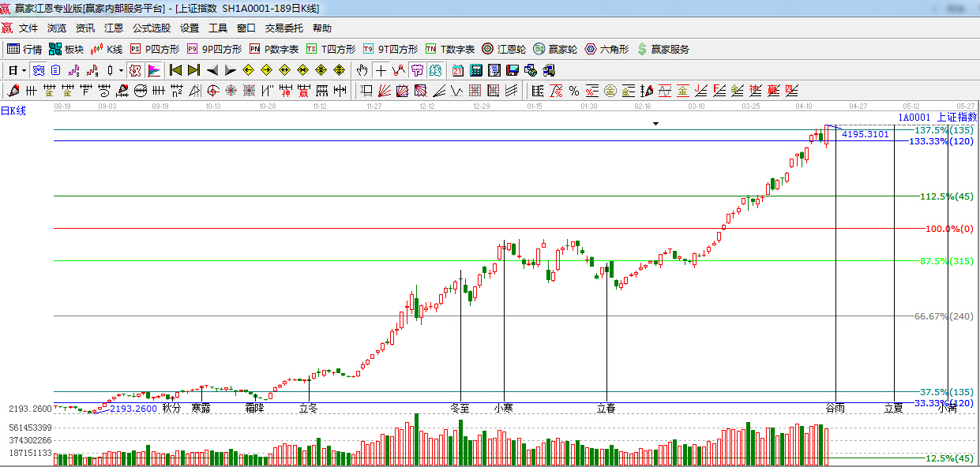Click the 立春 solar term marker
This screenshot has height=467, width=980.
(x=606, y=408)
